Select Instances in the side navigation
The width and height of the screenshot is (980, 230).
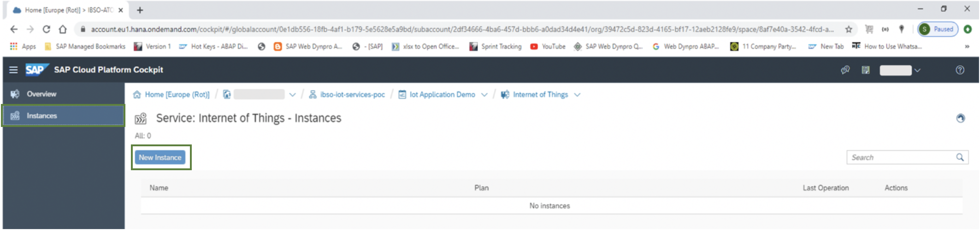point(64,115)
